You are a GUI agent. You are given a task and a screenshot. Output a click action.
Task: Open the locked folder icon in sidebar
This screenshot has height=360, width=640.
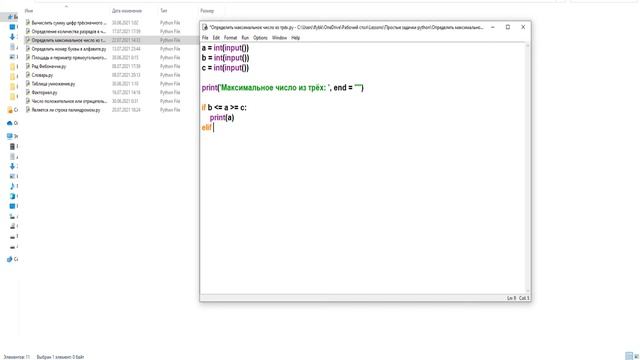(10, 110)
